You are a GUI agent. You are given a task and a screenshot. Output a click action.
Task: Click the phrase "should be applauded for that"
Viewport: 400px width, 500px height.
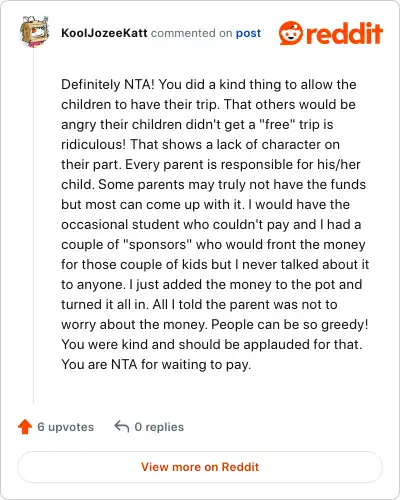pos(270,344)
